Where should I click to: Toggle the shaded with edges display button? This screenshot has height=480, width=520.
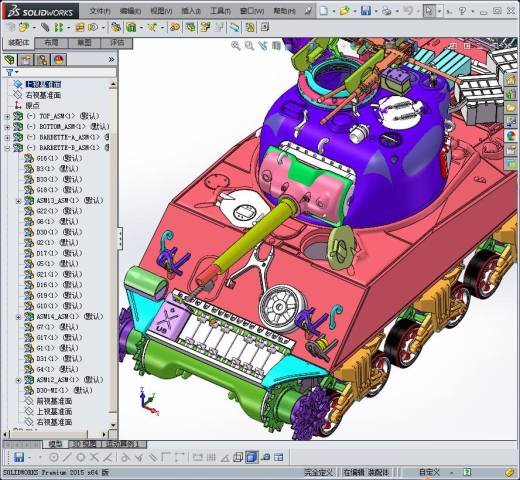(x=252, y=457)
